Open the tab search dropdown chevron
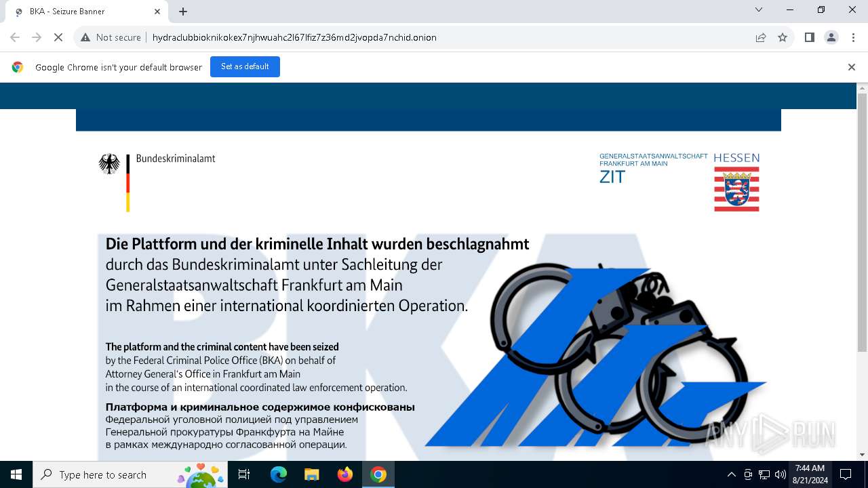Screen dimensions: 868x488 (759, 9)
